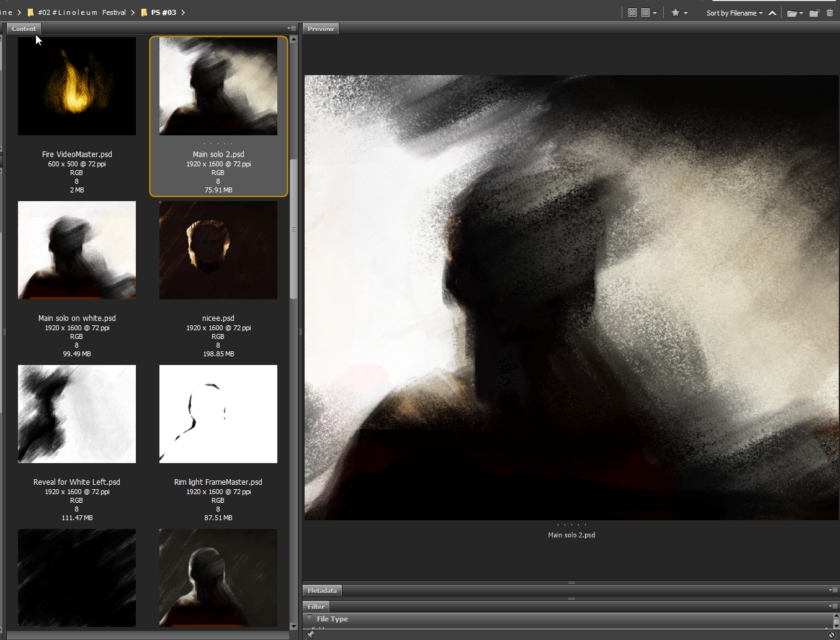Click the PS #03 breadcrumb folder
The height and width of the screenshot is (640, 840).
(164, 12)
